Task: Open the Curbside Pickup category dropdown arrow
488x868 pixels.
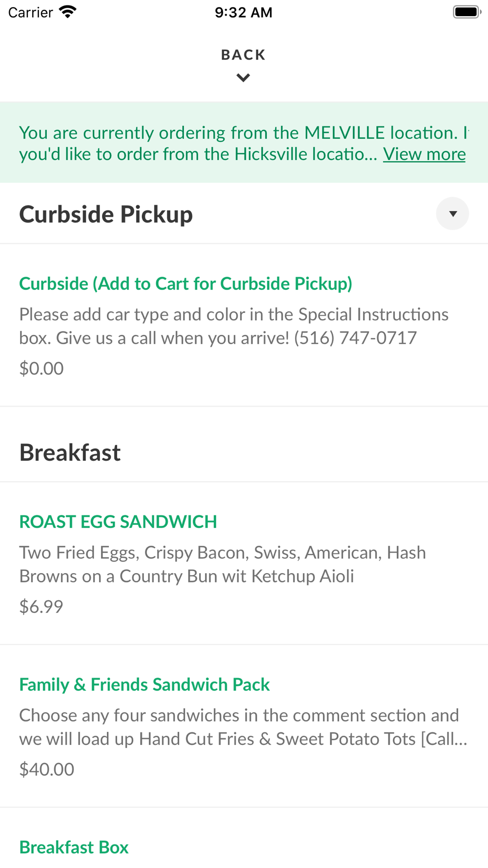Action: point(452,214)
